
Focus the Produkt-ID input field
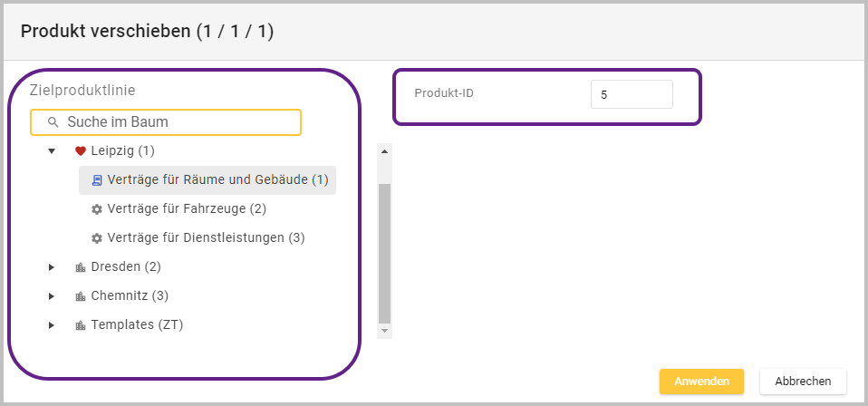click(632, 94)
